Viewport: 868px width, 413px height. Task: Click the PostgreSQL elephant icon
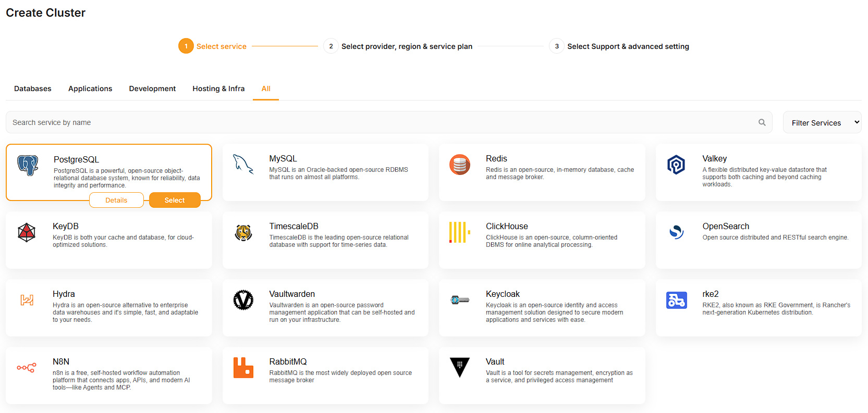pyautogui.click(x=28, y=166)
